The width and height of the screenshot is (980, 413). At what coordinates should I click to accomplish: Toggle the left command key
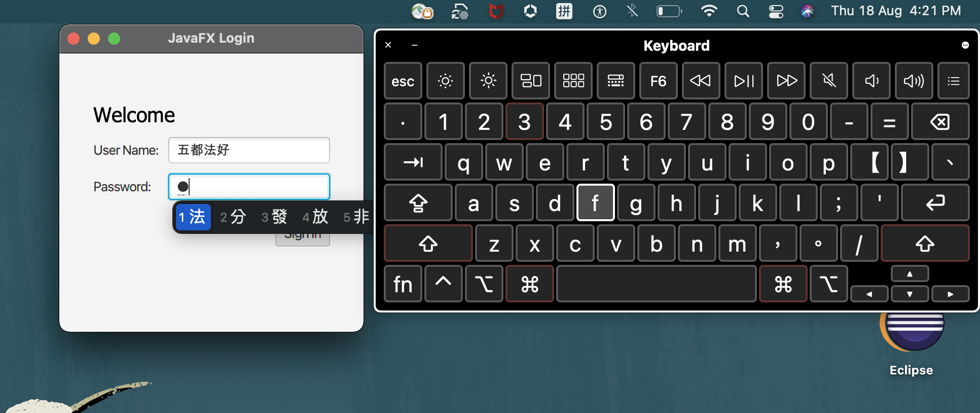(529, 284)
